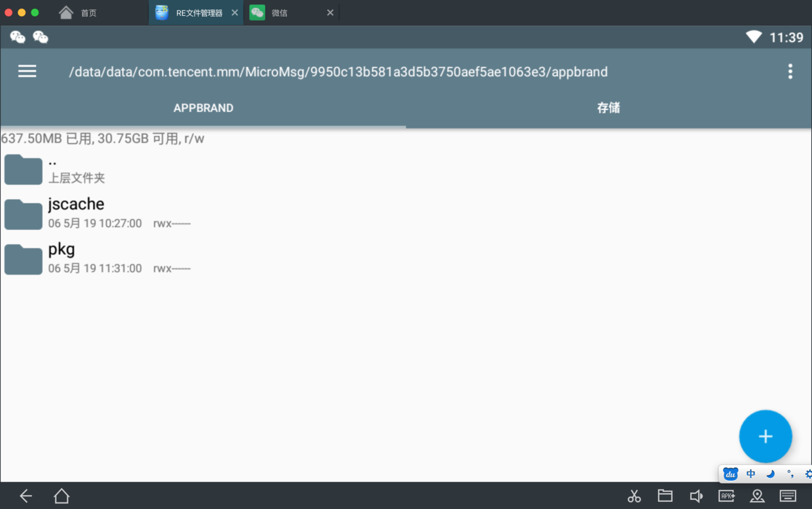
Task: Switch to the APPBRAND tab
Action: point(203,108)
